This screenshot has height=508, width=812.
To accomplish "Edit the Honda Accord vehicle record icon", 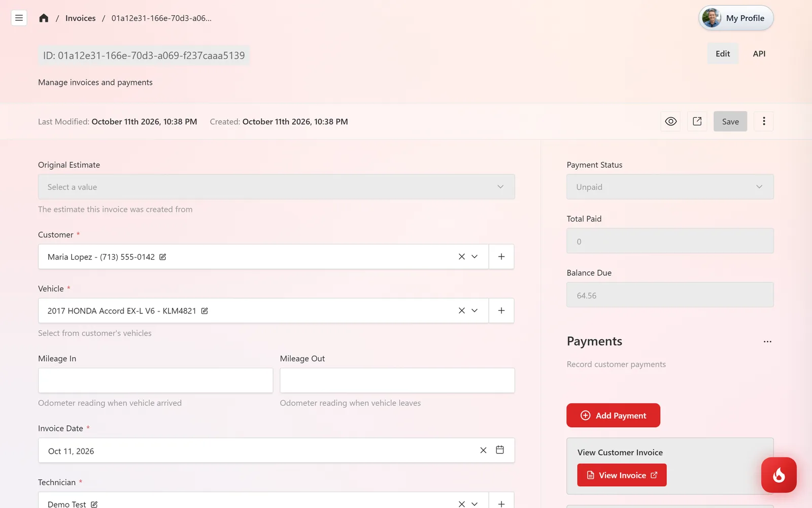I will (x=205, y=311).
